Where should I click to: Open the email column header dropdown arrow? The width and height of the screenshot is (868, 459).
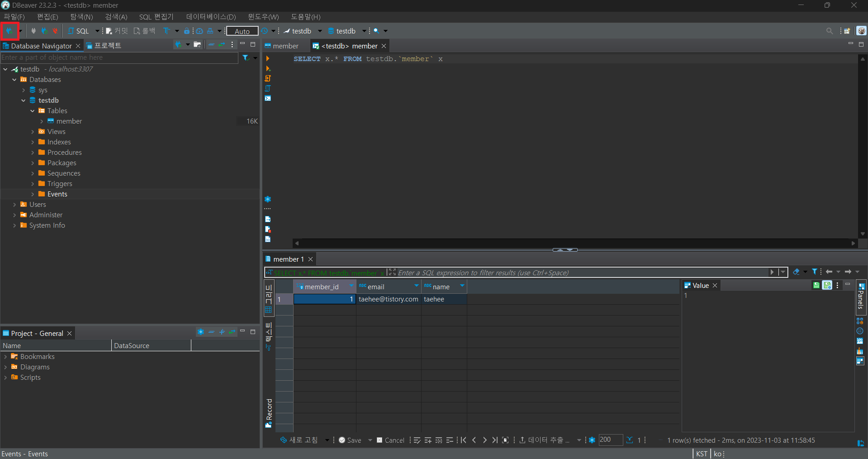point(416,286)
